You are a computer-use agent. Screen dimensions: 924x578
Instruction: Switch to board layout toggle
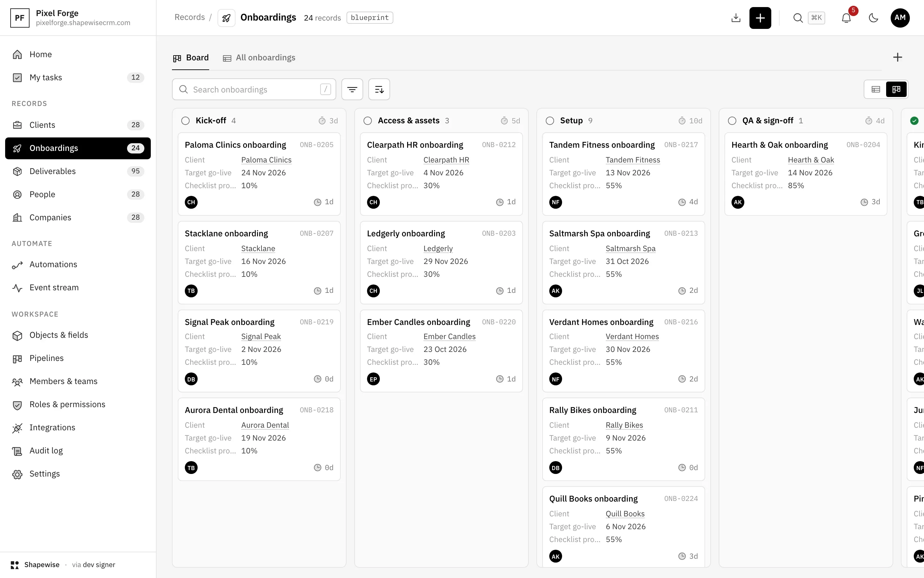pyautogui.click(x=896, y=90)
